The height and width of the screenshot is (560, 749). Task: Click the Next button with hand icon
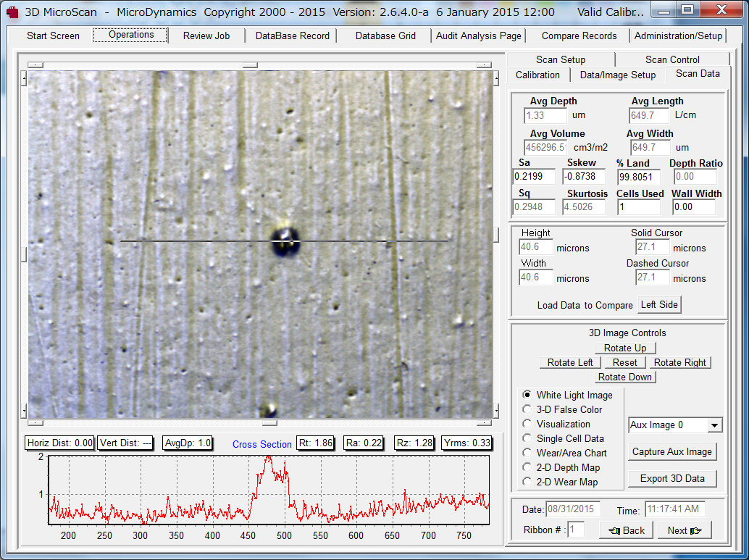pyautogui.click(x=685, y=530)
